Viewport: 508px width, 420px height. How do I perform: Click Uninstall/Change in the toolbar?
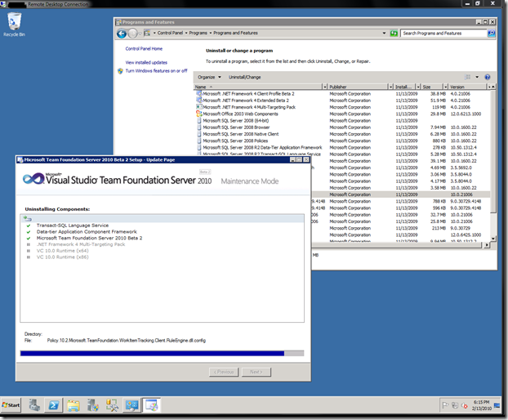(x=244, y=77)
